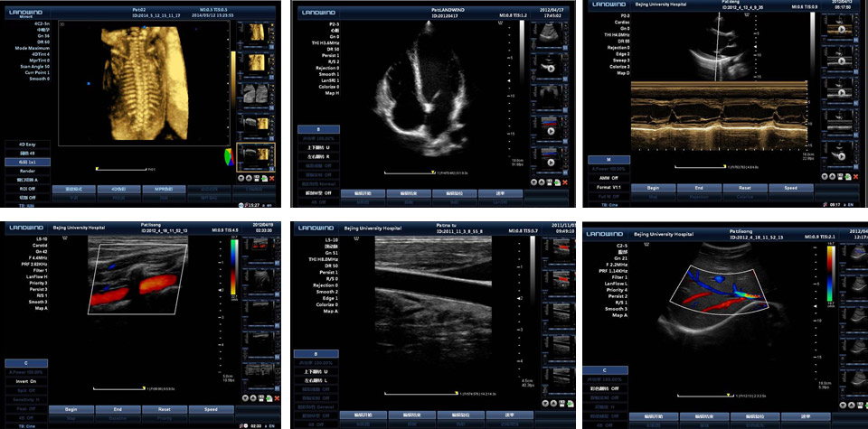
Task: Click End button on M-mode cardiac screen
Action: (699, 188)
